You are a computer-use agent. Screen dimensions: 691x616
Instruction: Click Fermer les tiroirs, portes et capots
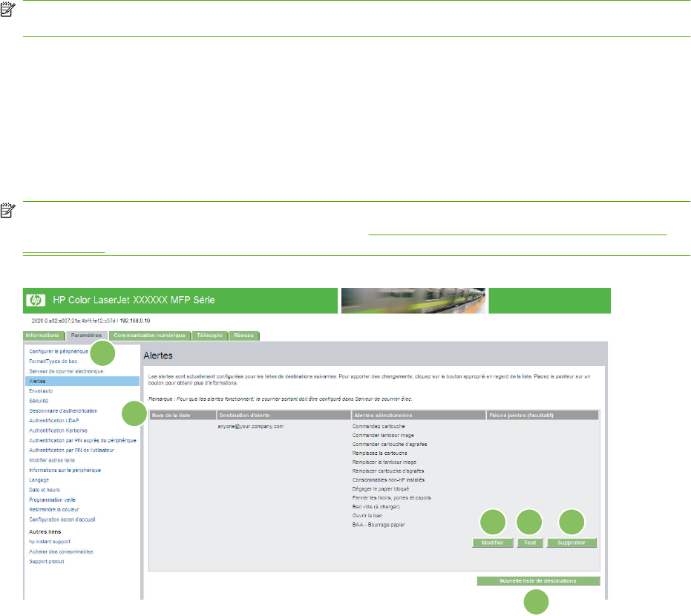pyautogui.click(x=392, y=498)
